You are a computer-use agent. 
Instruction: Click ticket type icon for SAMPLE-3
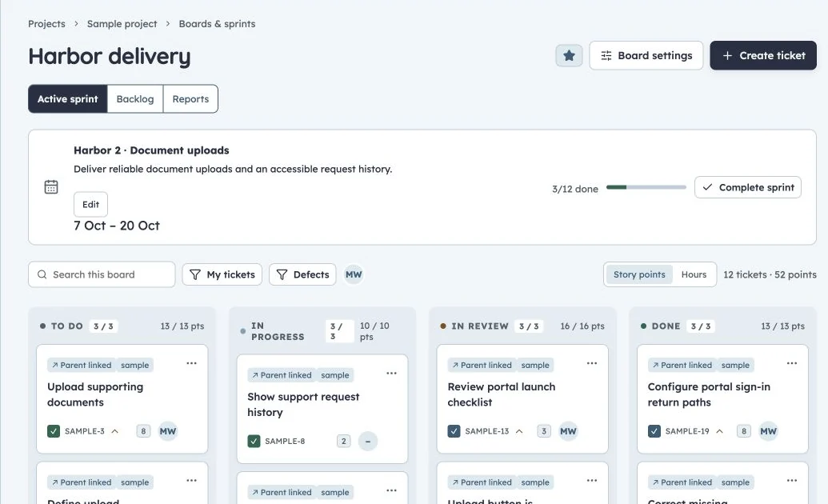pyautogui.click(x=54, y=431)
